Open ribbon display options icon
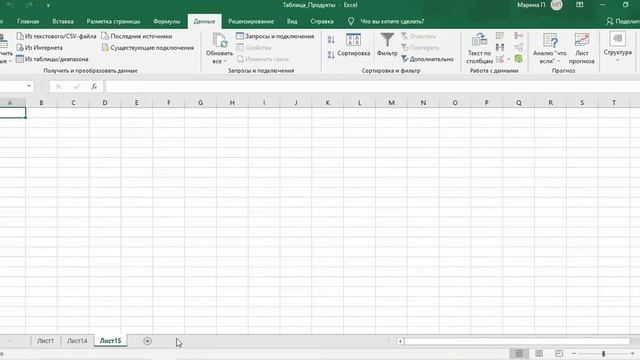 click(580, 5)
